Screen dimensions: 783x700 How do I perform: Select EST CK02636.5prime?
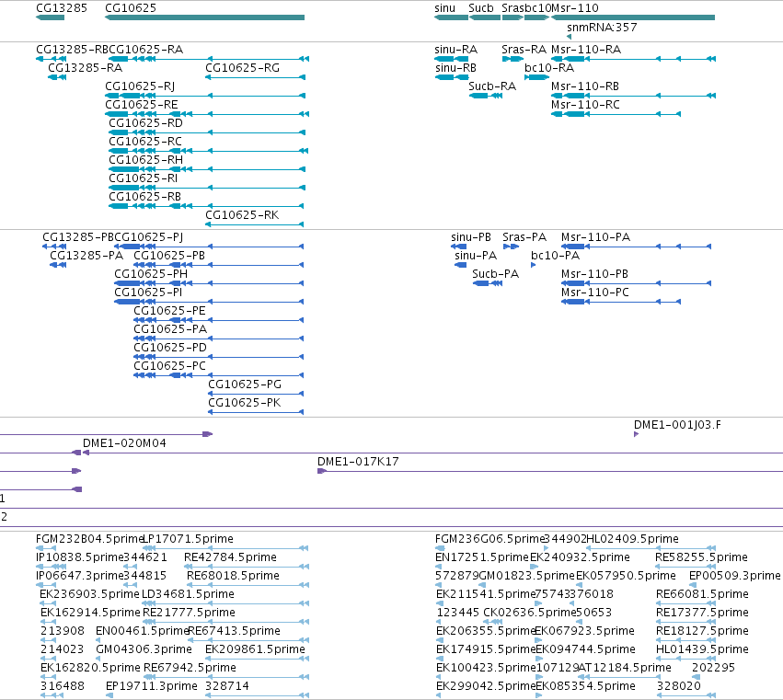[493, 622]
